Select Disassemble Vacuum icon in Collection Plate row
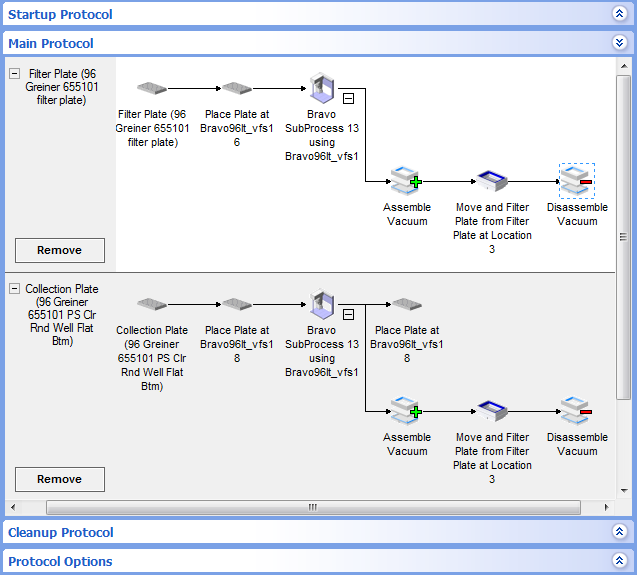The width and height of the screenshot is (637, 575). pos(576,411)
